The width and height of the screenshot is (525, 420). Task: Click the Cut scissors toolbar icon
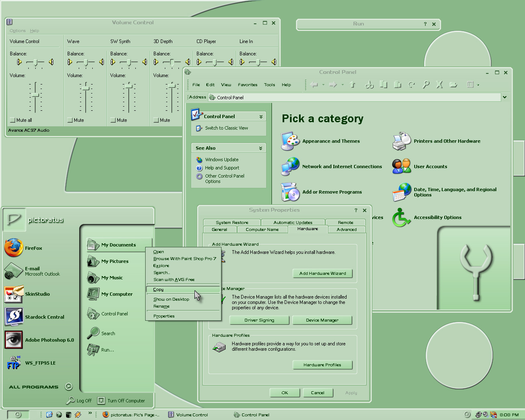(370, 84)
